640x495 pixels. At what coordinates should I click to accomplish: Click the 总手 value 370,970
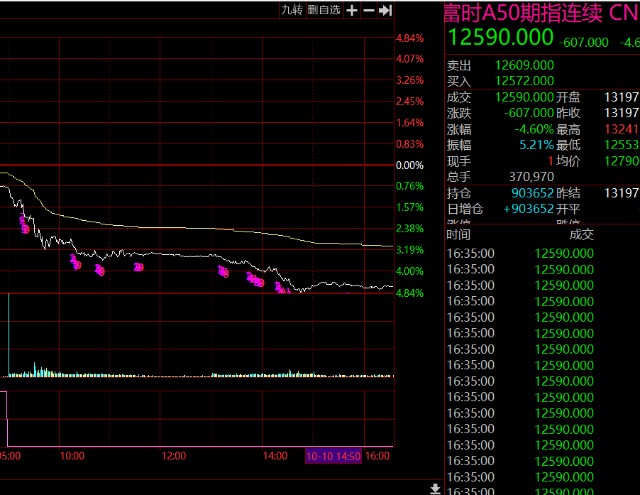531,177
